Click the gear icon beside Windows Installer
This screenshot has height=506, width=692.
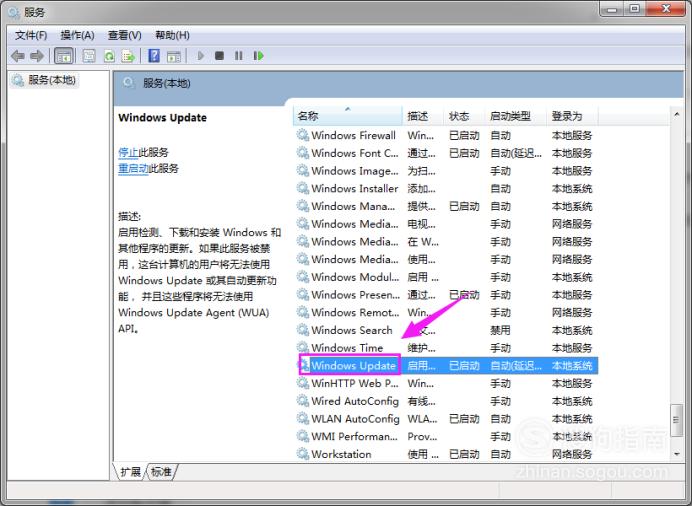(303, 188)
